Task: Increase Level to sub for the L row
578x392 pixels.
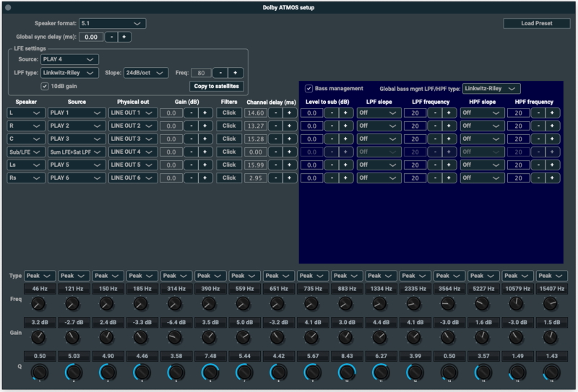Action: [346, 113]
